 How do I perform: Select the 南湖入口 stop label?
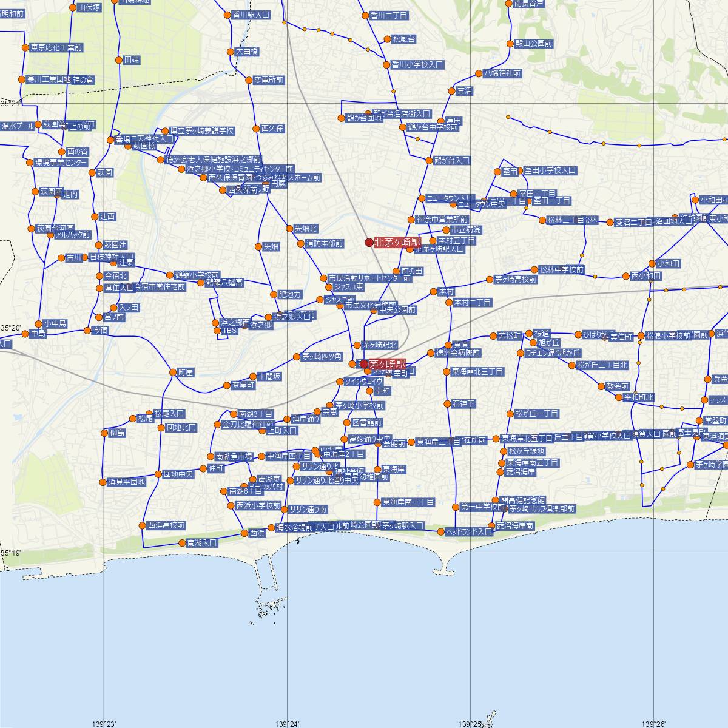(x=202, y=543)
